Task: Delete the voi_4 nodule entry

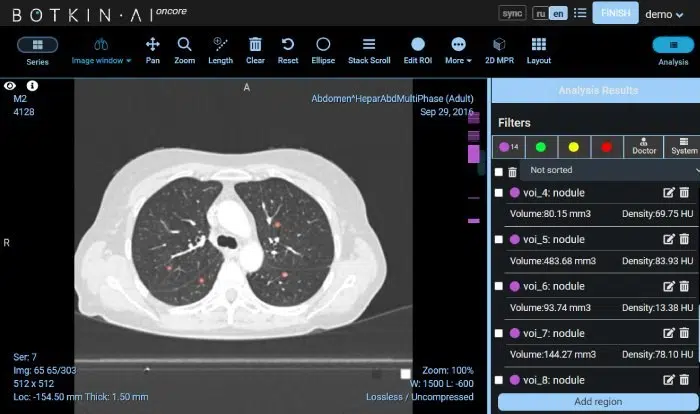Action: [x=684, y=192]
